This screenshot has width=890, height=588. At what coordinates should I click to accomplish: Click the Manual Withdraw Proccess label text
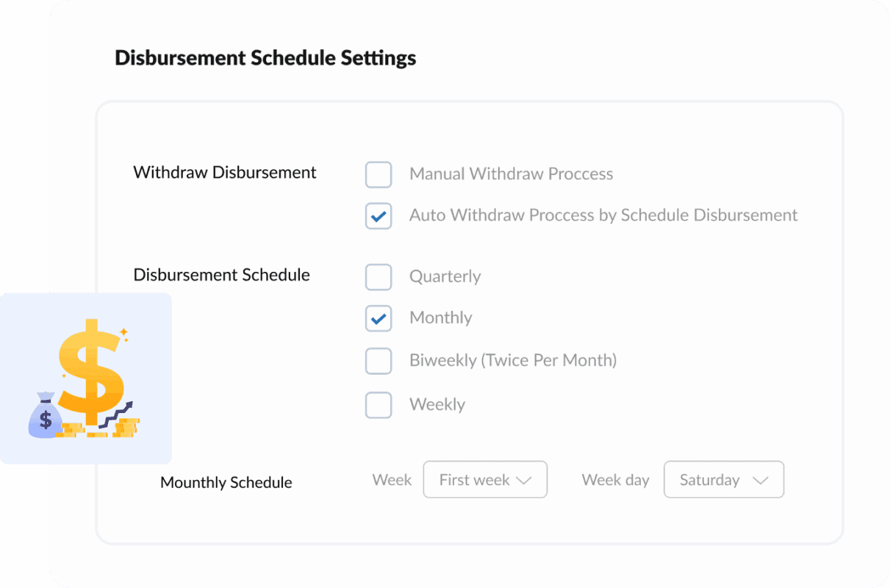511,174
